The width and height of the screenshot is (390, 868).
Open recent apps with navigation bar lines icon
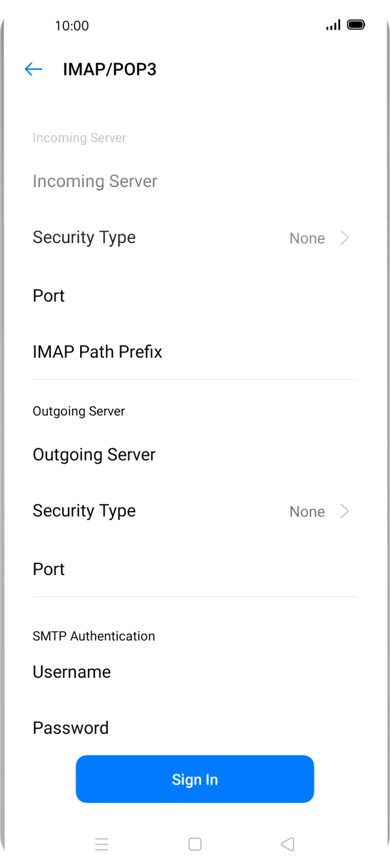coord(102,844)
